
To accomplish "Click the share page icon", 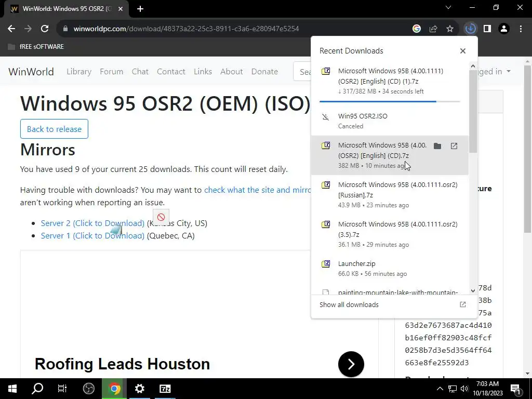I will [433, 29].
